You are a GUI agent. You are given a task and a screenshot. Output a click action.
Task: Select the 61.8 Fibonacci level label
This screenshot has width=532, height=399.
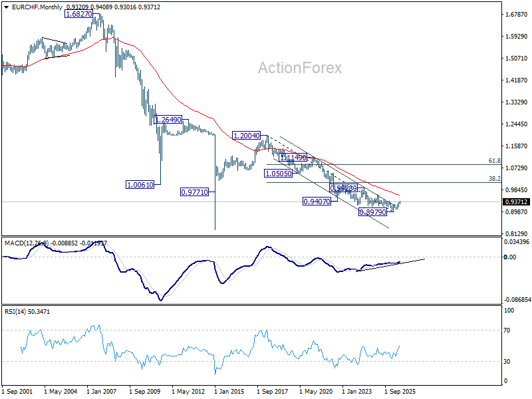(495, 161)
